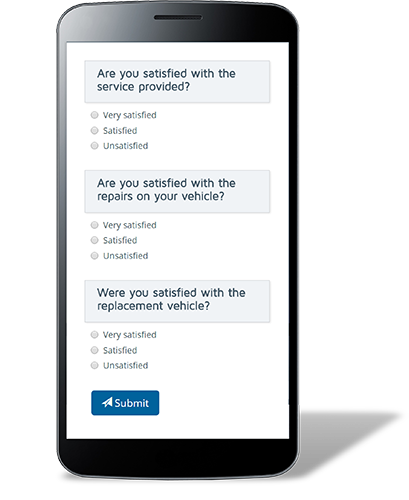Choose Satisfied radio for vehicle repairs
Viewport: 409px width, 500px height.
coord(95,240)
